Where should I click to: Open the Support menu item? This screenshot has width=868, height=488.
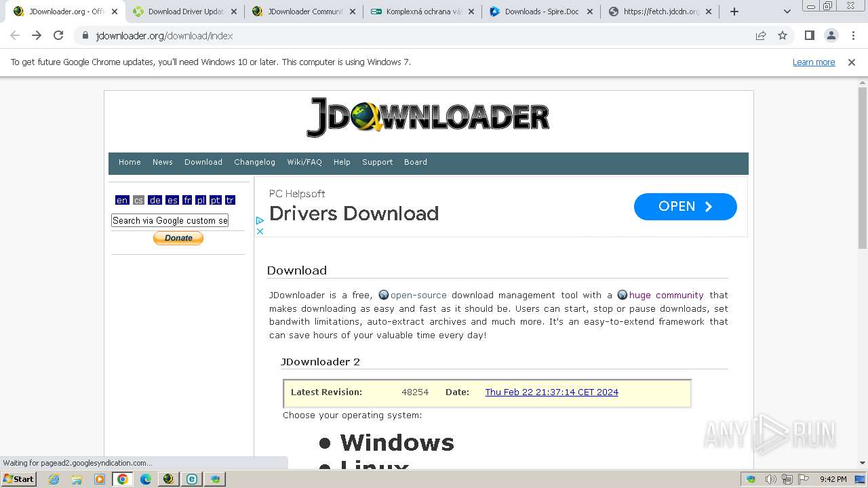pos(378,162)
